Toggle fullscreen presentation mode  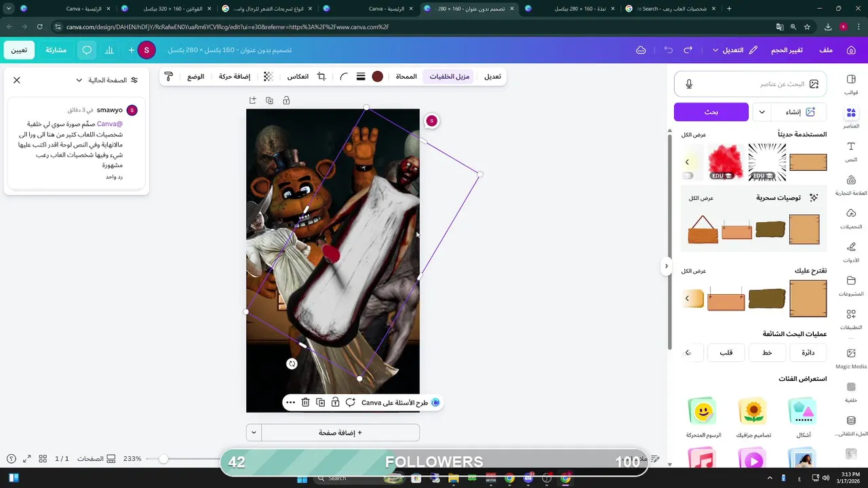pyautogui.click(x=26, y=459)
